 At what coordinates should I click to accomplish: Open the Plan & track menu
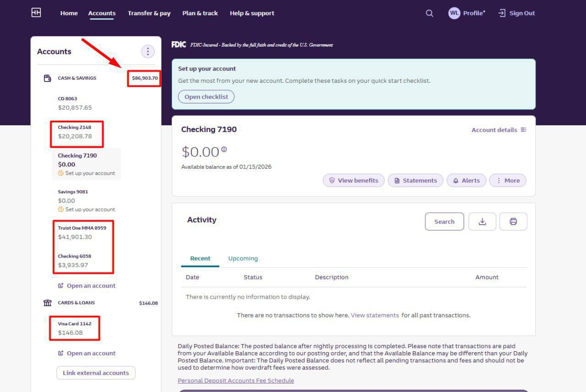(200, 13)
